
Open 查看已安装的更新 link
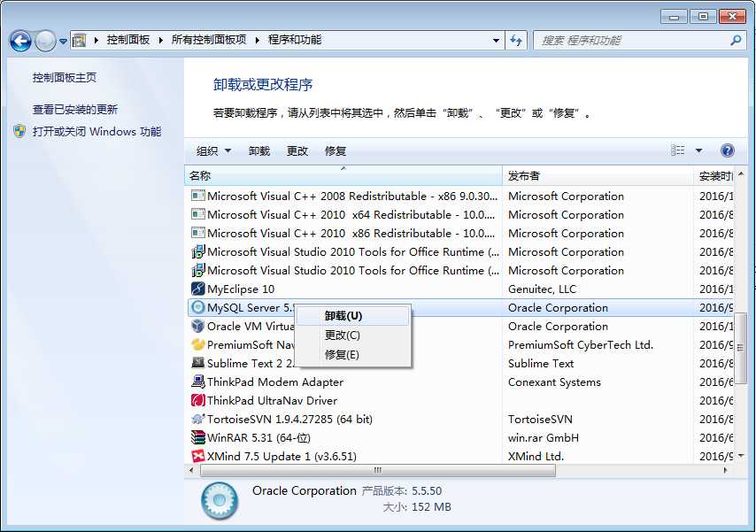click(x=75, y=110)
